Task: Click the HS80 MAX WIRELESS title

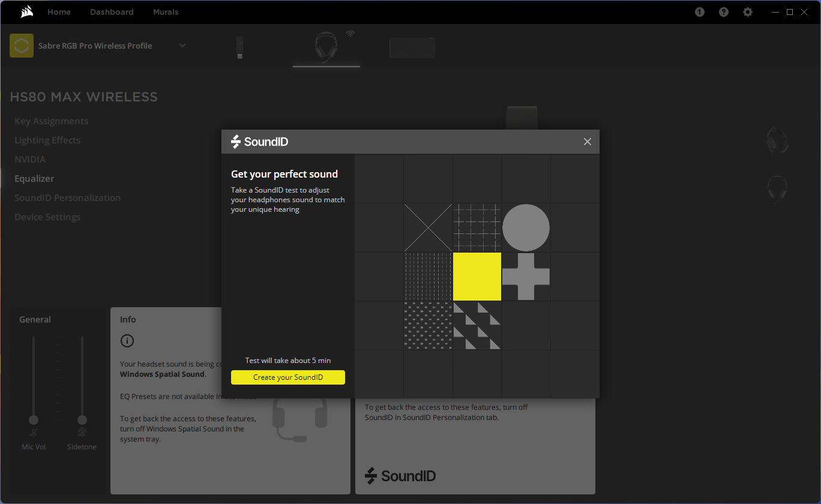Action: tap(84, 97)
